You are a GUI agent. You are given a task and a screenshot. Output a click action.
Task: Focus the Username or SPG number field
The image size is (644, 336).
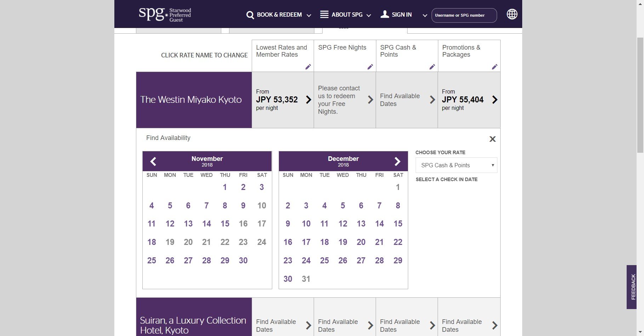point(464,15)
